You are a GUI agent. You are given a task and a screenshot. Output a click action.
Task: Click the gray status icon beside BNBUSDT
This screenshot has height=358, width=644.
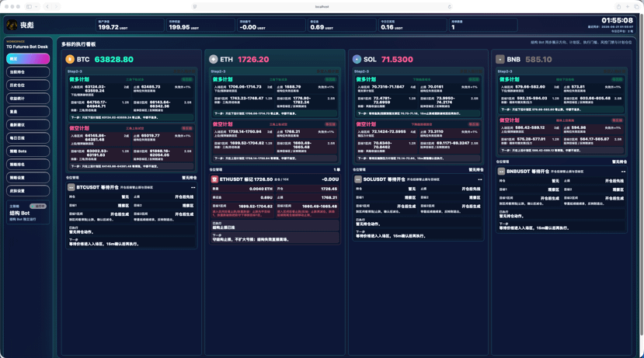tap(502, 172)
